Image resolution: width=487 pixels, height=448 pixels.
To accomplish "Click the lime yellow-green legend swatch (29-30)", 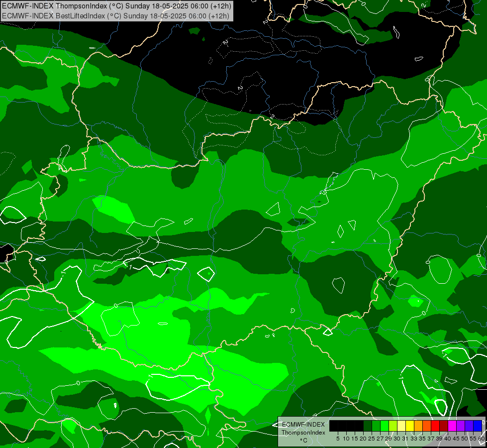I will pos(393,426).
